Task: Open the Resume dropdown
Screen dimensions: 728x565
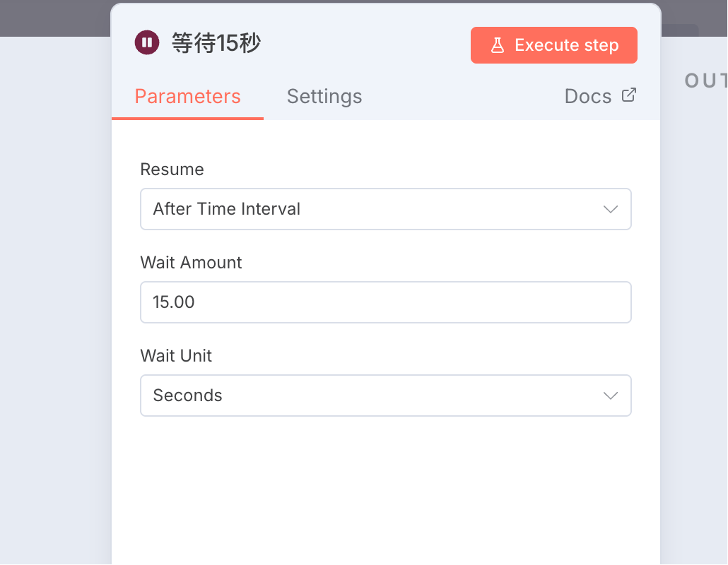Action: click(x=385, y=209)
